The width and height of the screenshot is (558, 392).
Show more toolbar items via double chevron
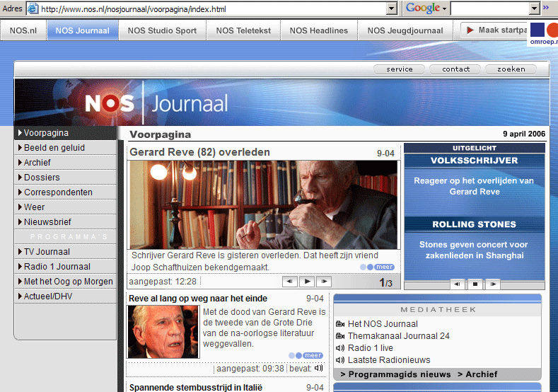pos(545,8)
